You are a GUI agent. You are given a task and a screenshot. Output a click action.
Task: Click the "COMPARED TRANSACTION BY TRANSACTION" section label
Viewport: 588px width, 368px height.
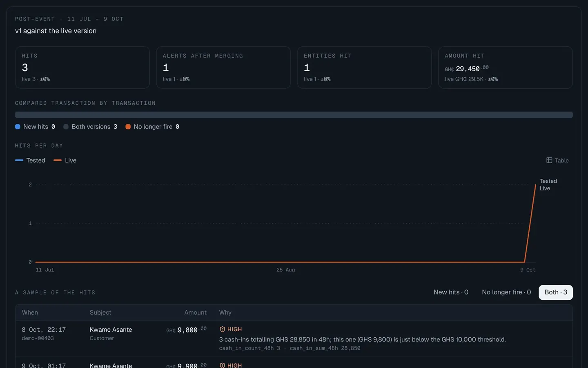click(85, 103)
